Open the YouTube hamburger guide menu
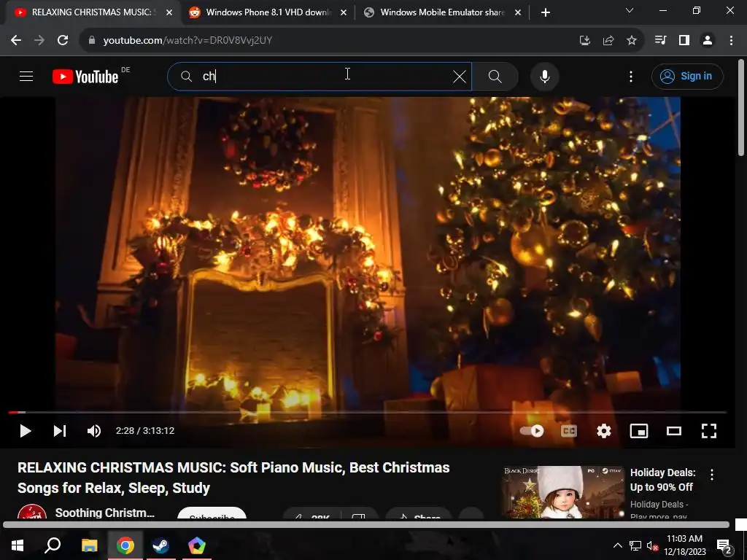Image resolution: width=747 pixels, height=560 pixels. point(26,76)
